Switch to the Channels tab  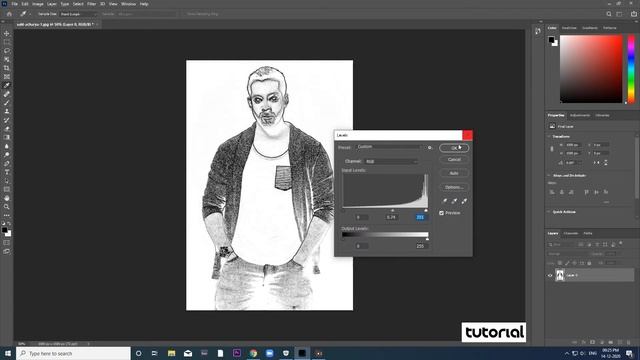[x=571, y=233]
